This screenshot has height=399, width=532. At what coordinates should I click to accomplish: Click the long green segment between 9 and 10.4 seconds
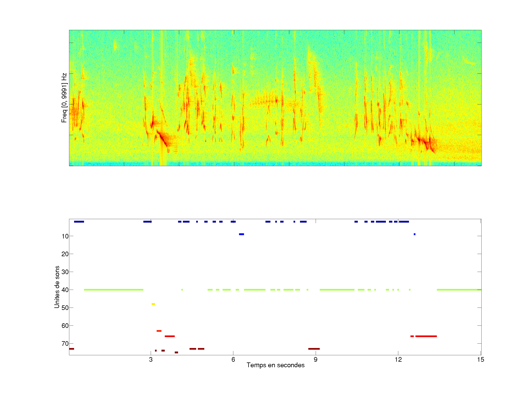pyautogui.click(x=337, y=290)
